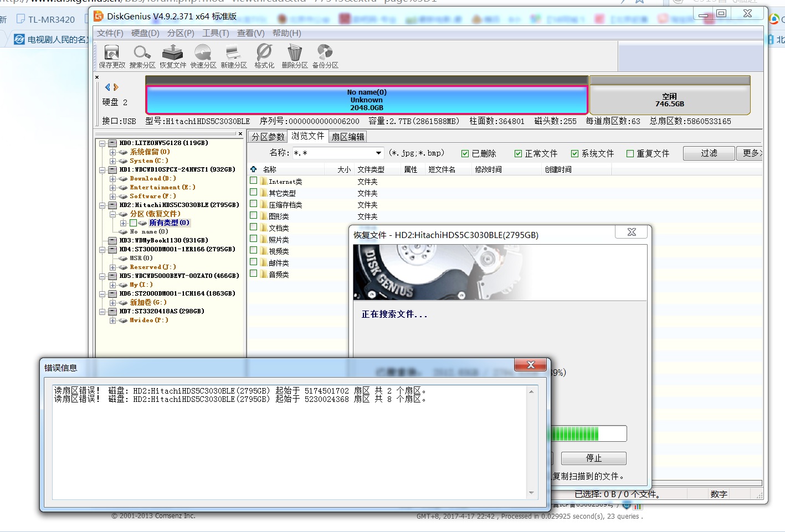
Task: Open the 硬盘(D) menu
Action: 145,33
